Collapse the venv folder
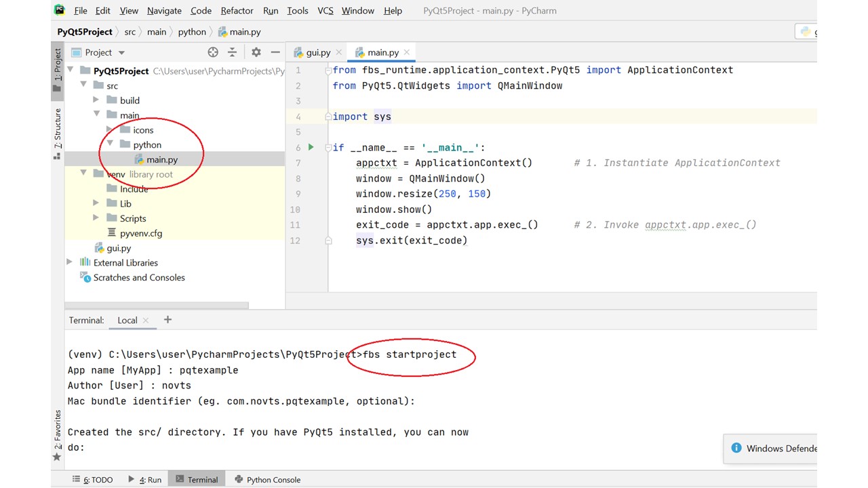Screen dimensions: 868x488 83,174
